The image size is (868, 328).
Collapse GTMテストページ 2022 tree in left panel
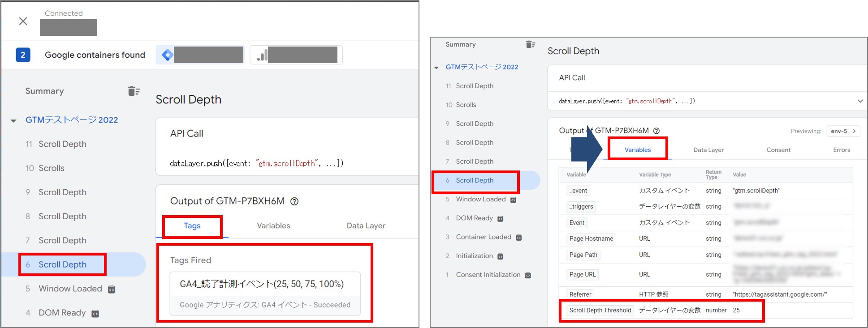(x=13, y=120)
